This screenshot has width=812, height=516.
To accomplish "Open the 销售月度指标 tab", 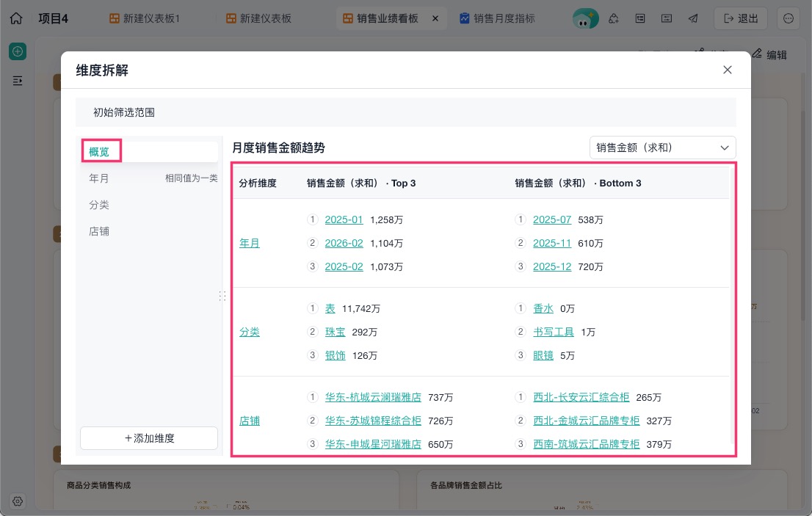I will (x=497, y=18).
